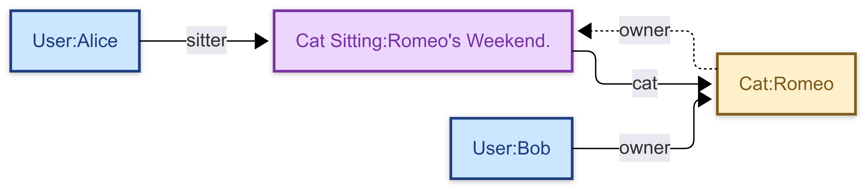Click the line between User:Bob and owner label
Image resolution: width=868 pixels, height=190 pixels.
pos(596,148)
